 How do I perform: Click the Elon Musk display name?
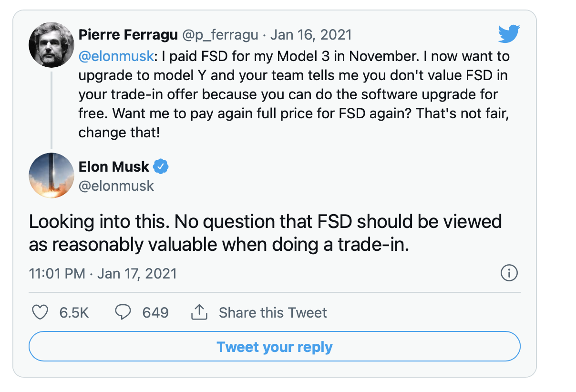coord(114,166)
